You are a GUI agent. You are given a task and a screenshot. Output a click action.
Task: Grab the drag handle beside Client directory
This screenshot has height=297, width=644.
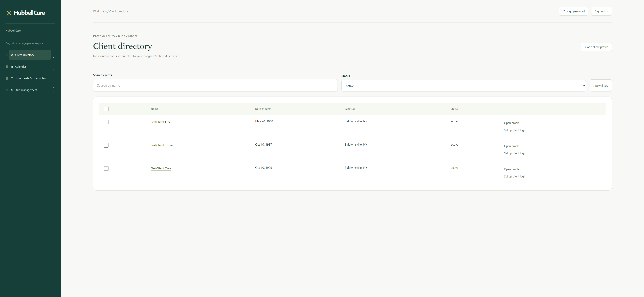point(7,55)
